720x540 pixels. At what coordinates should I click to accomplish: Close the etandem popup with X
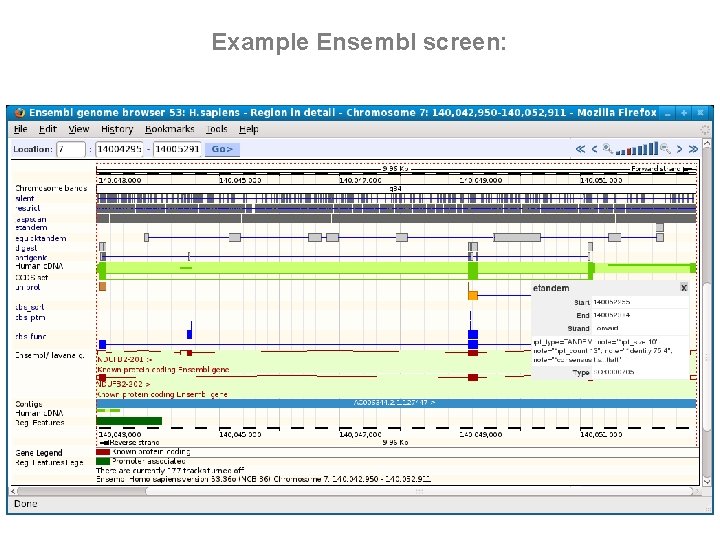(684, 288)
